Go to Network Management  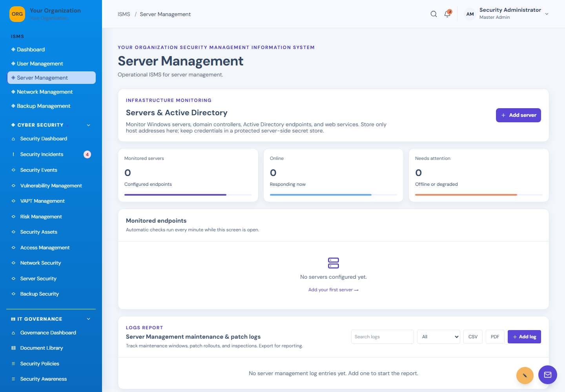point(51,92)
